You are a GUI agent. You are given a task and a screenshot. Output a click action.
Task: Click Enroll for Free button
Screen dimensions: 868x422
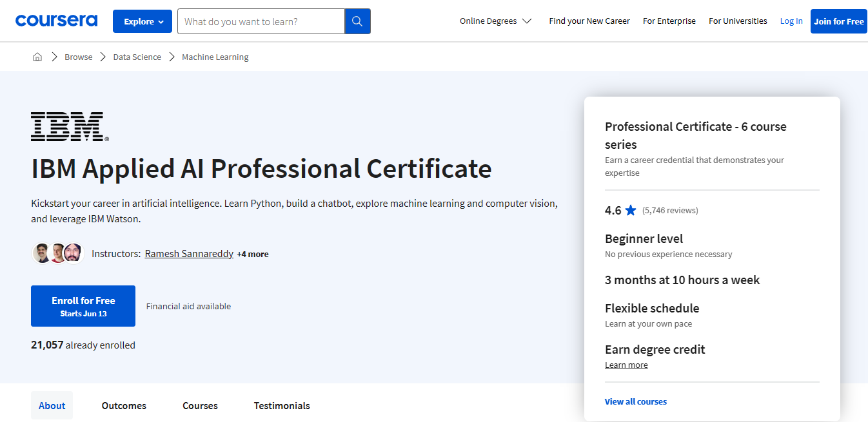coord(83,306)
